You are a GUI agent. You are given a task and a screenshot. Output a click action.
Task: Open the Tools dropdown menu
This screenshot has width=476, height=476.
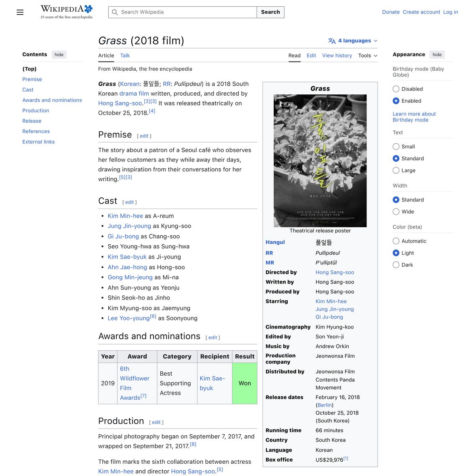(x=367, y=56)
